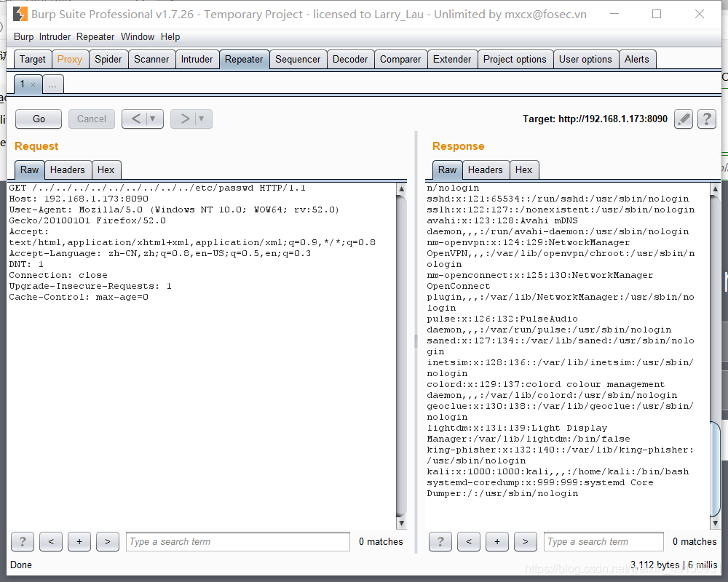Click the Host header line
The height and width of the screenshot is (582, 728).
(x=79, y=199)
